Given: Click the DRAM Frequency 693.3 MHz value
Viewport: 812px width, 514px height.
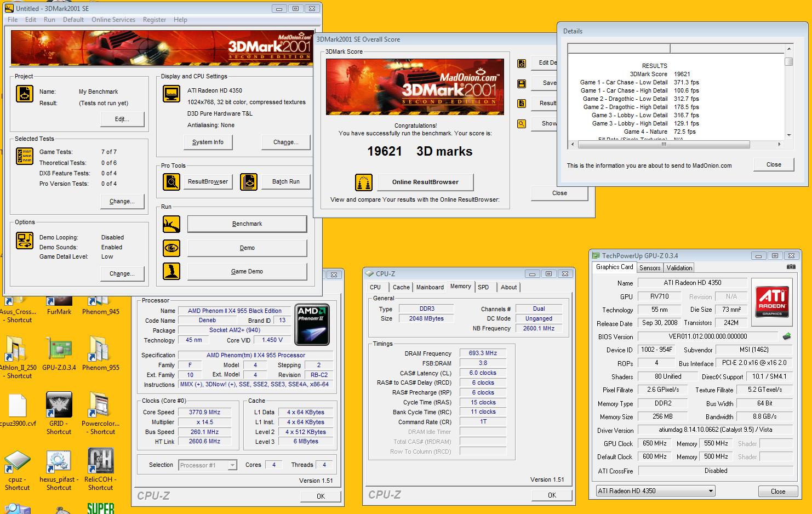Looking at the screenshot, I should point(483,353).
